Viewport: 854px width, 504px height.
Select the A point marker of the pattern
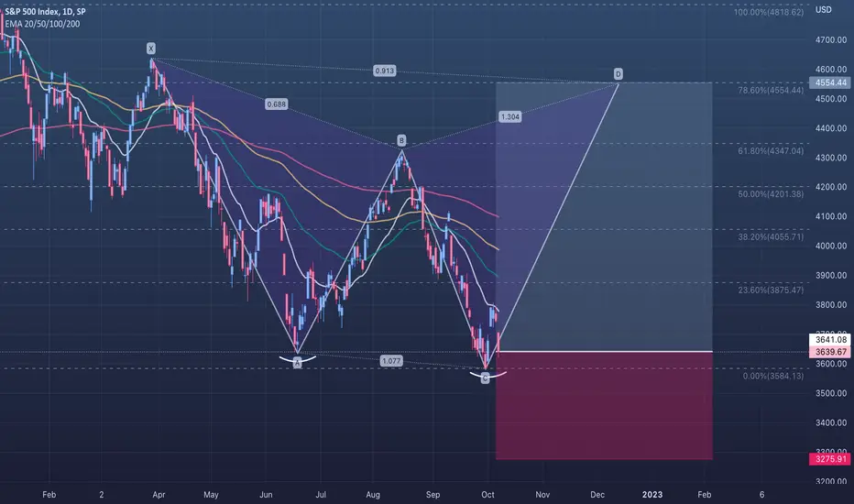tap(298, 363)
